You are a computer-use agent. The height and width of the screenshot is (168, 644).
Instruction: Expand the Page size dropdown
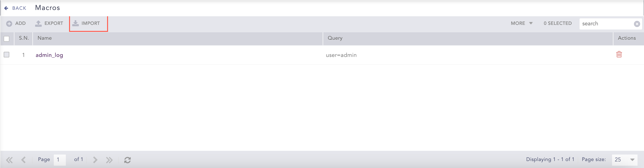pyautogui.click(x=632, y=160)
